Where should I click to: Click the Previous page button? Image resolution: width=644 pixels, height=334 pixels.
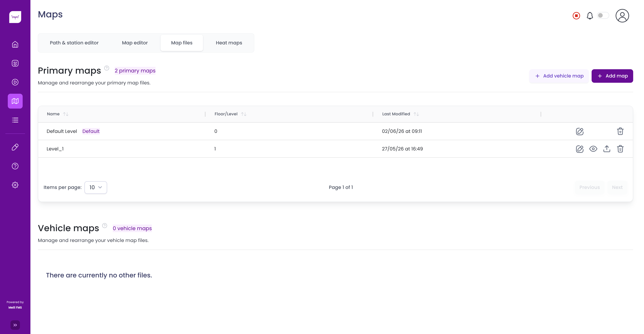click(x=590, y=187)
